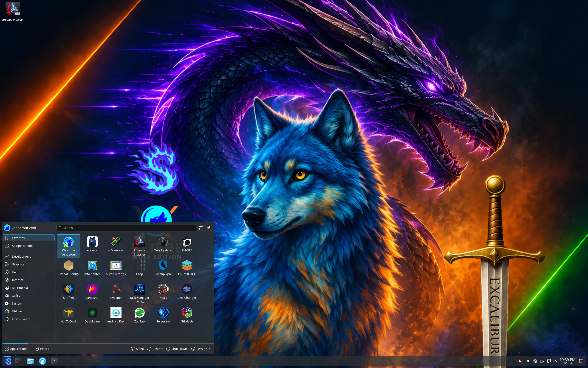Launch Silver Settings
Screen dimensions: 588x368
(116, 268)
